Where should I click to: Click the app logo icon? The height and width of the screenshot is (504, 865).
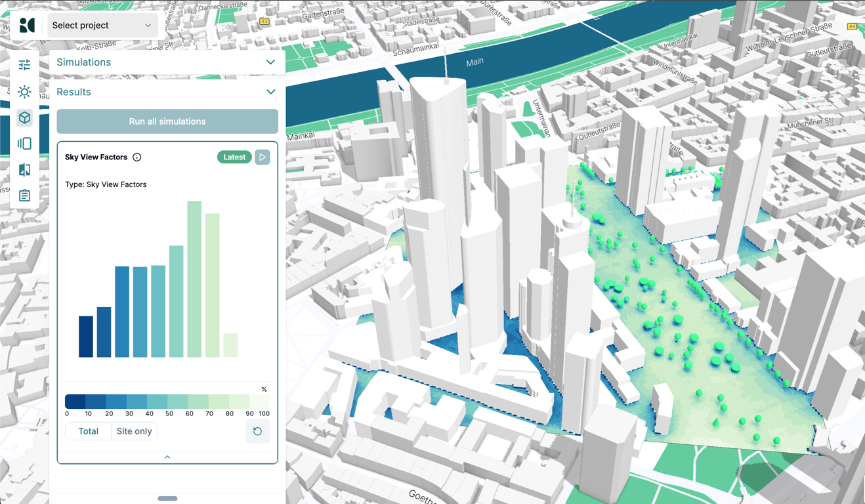(27, 26)
